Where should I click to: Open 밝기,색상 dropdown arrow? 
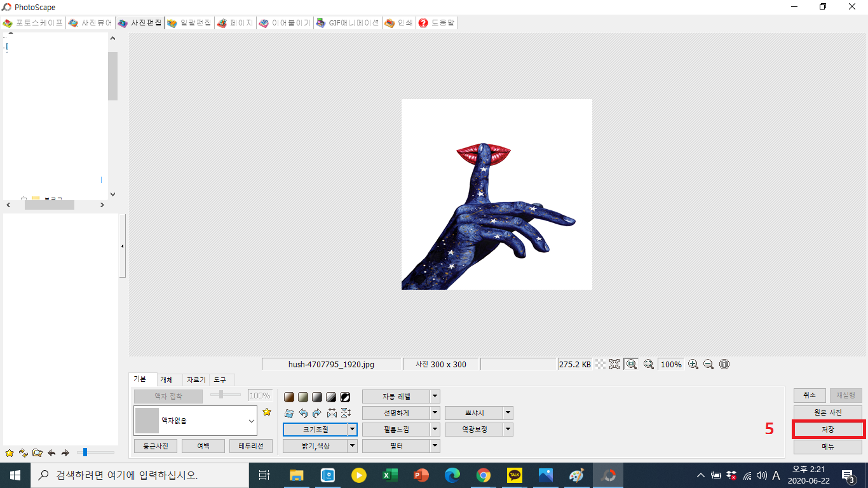pos(352,446)
